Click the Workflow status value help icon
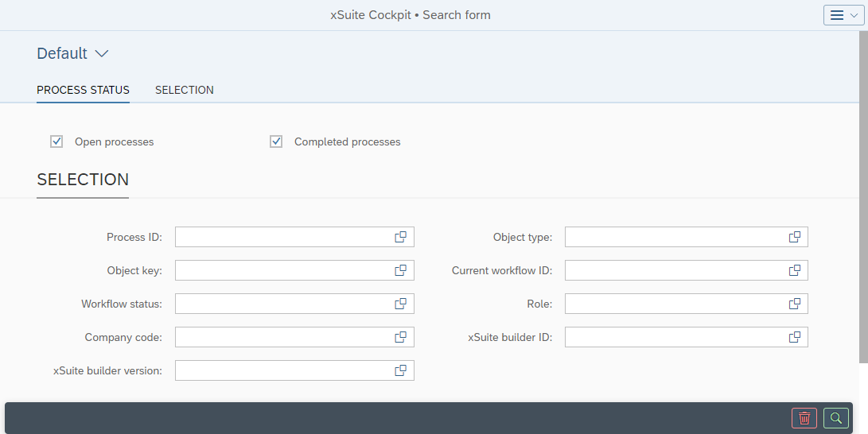The width and height of the screenshot is (868, 434). [x=401, y=304]
